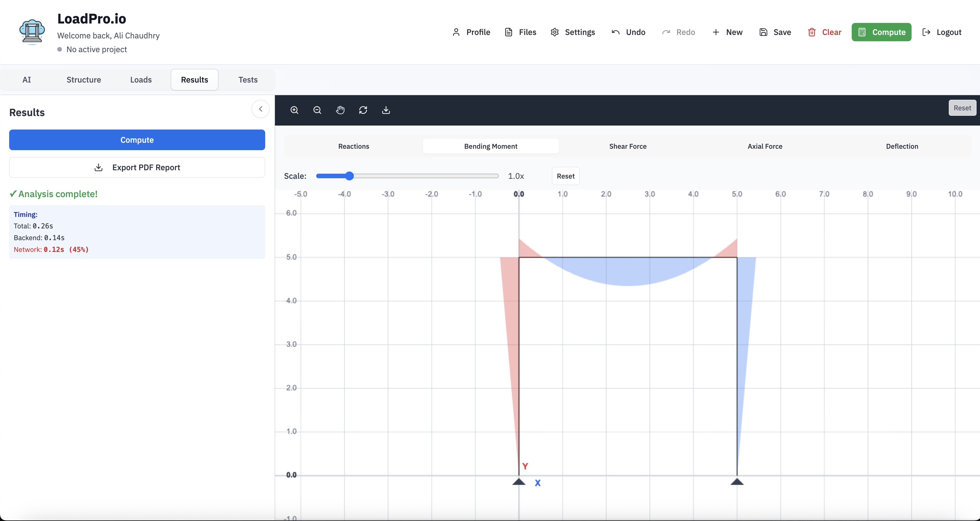The image size is (980, 521).
Task: Click the blue Compute button
Action: click(137, 140)
